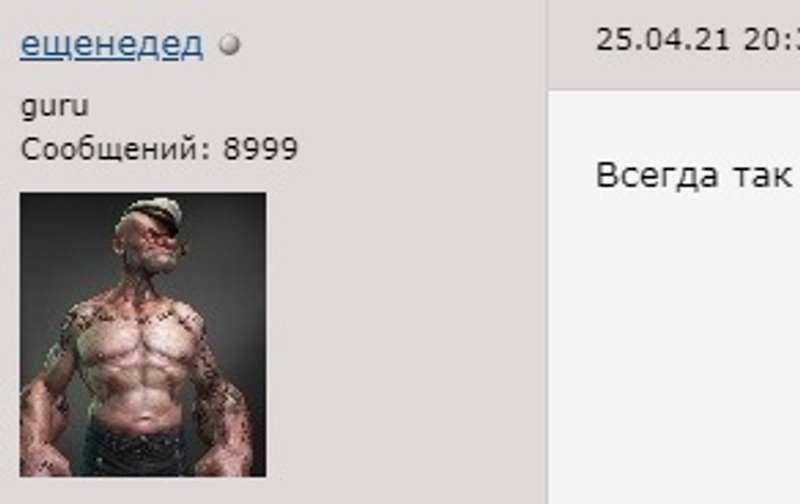Open the ещенедед user profile link
The height and width of the screenshot is (504, 800).
111,45
